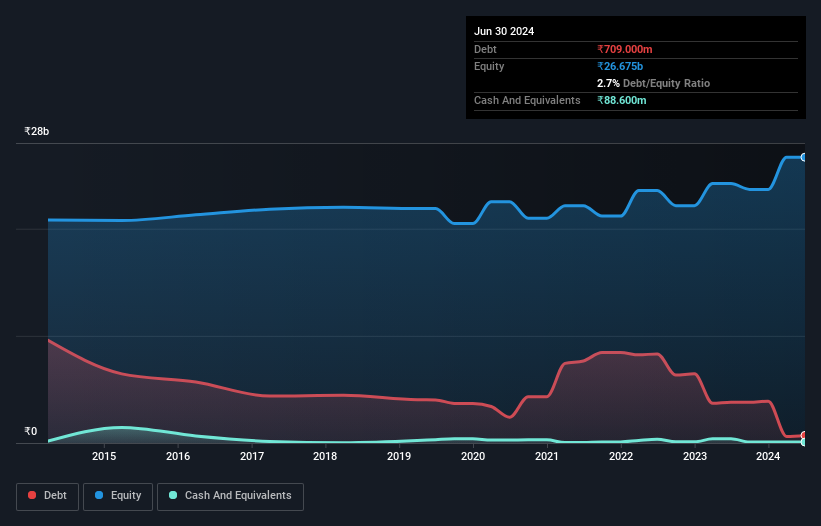Click the 2019 x-axis label
Screen dimensions: 821x526
[x=399, y=456]
